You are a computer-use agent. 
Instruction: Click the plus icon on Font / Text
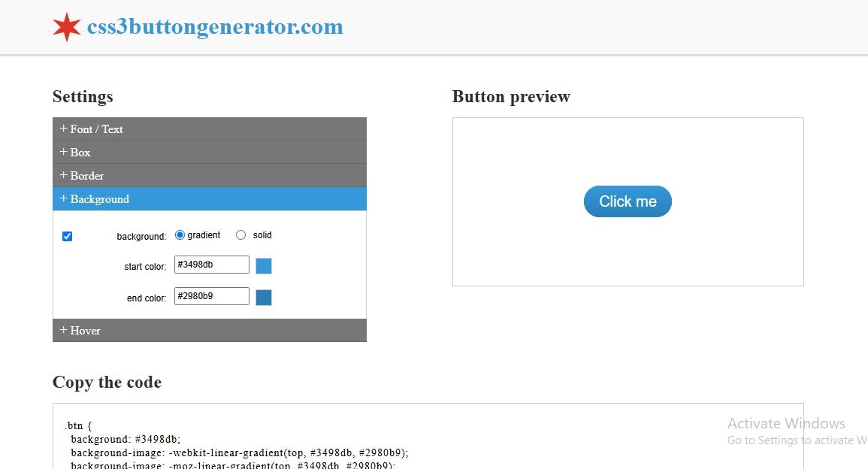(x=63, y=129)
